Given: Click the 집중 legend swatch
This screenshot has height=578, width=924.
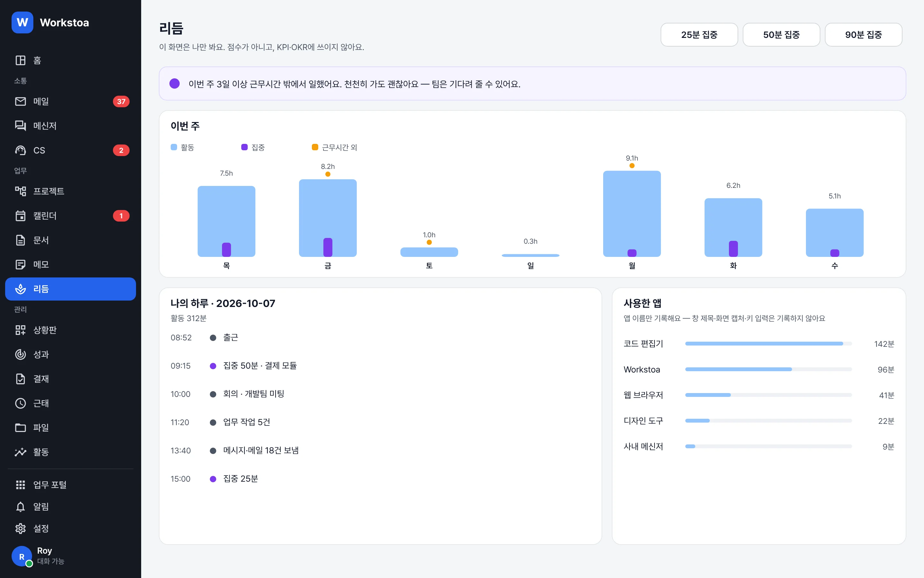Looking at the screenshot, I should click(244, 147).
